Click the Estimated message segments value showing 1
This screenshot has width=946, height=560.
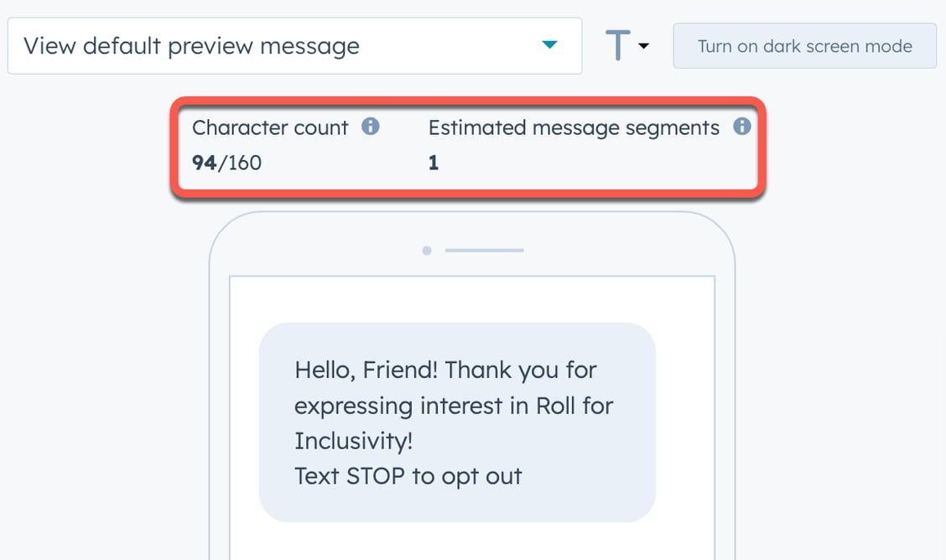click(433, 162)
